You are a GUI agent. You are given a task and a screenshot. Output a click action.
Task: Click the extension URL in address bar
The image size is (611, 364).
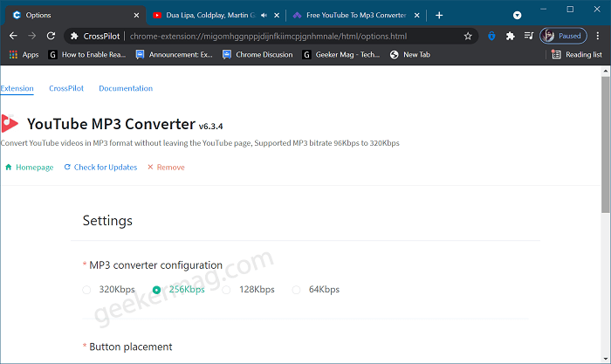(268, 37)
